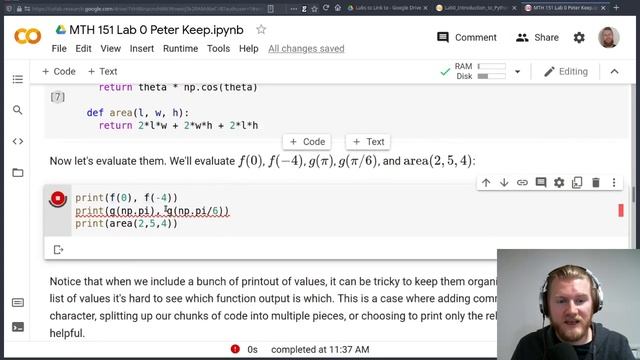Image resolution: width=640 pixels, height=360 pixels.
Task: Open the Help menu
Action: click(249, 49)
